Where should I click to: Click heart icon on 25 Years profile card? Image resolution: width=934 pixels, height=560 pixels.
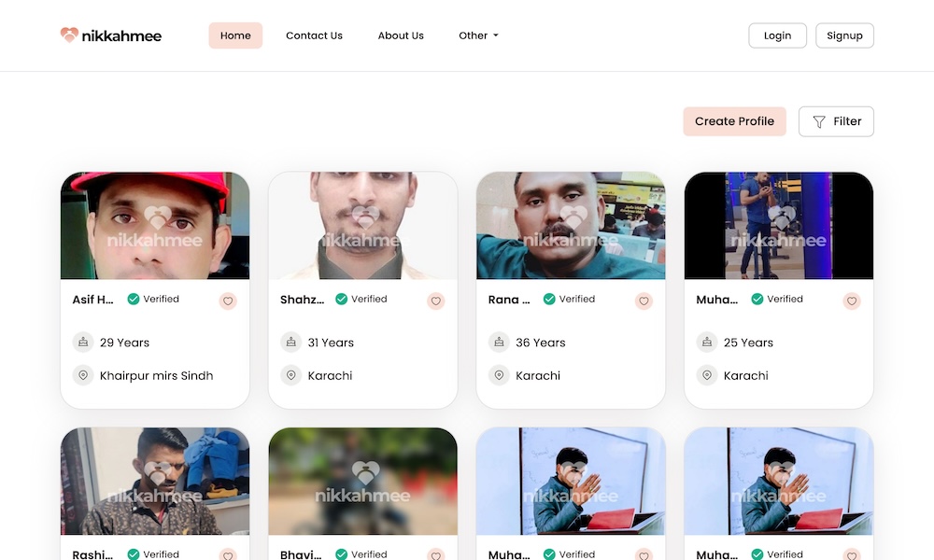[x=852, y=301]
